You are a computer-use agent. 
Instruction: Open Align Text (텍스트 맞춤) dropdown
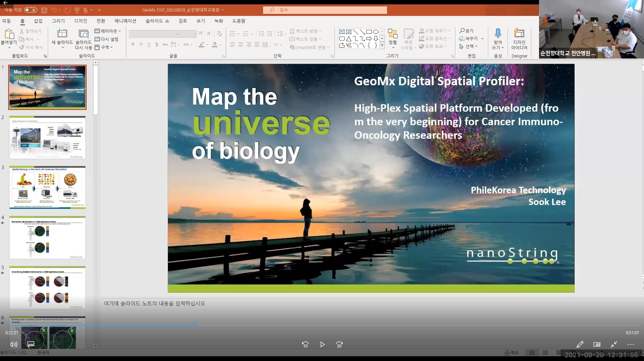pos(305,39)
